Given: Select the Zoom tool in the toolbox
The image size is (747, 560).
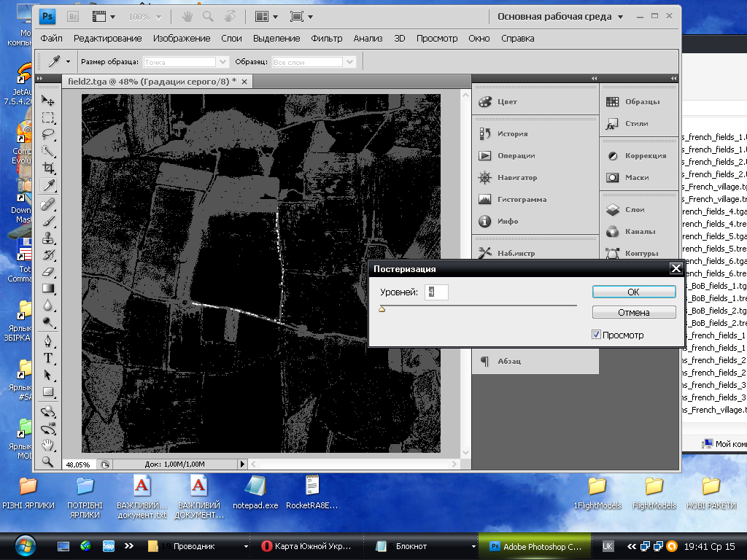Looking at the screenshot, I should (48, 461).
